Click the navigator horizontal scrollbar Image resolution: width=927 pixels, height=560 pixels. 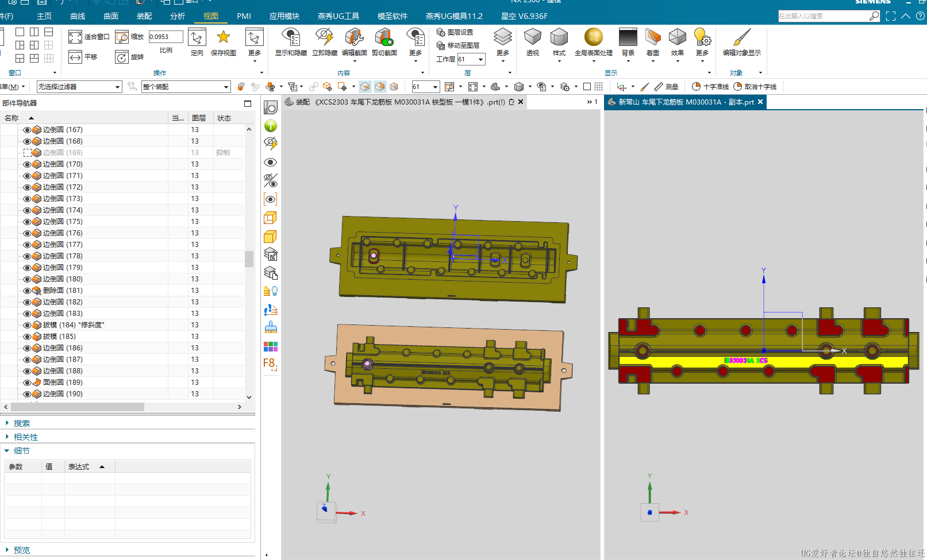(77, 407)
